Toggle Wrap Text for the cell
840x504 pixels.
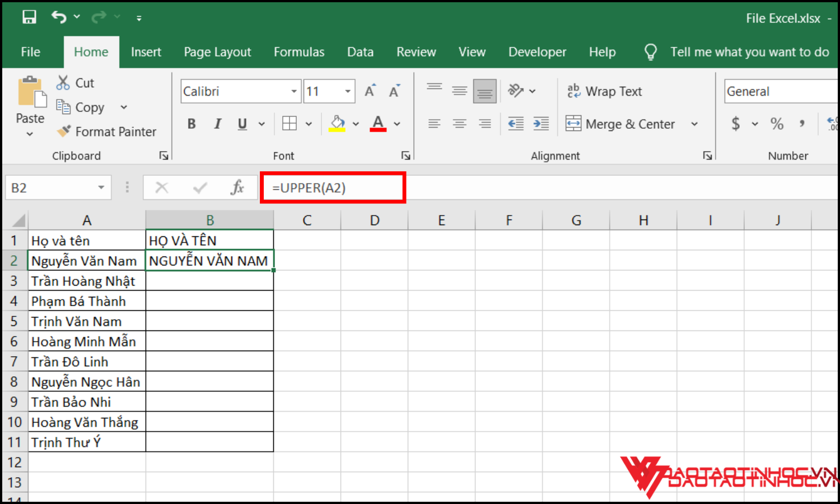[x=604, y=91]
